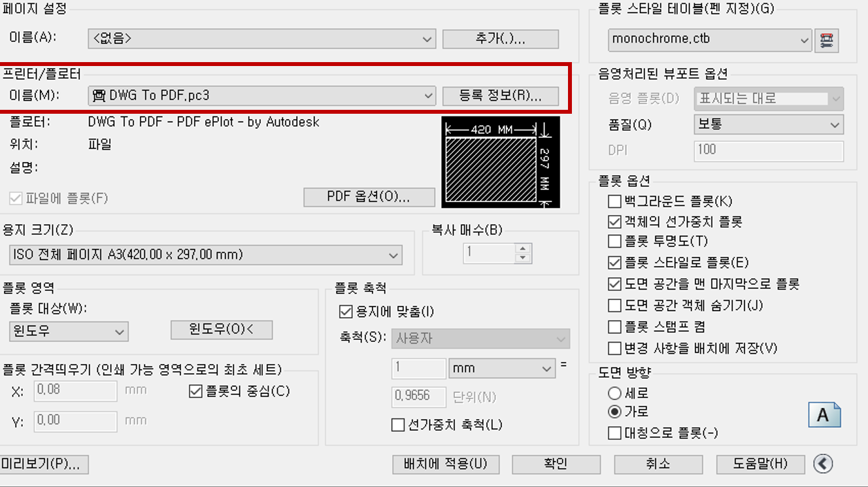This screenshot has width=868, height=487.
Task: Open the plot style table editor icon
Action: (x=827, y=40)
